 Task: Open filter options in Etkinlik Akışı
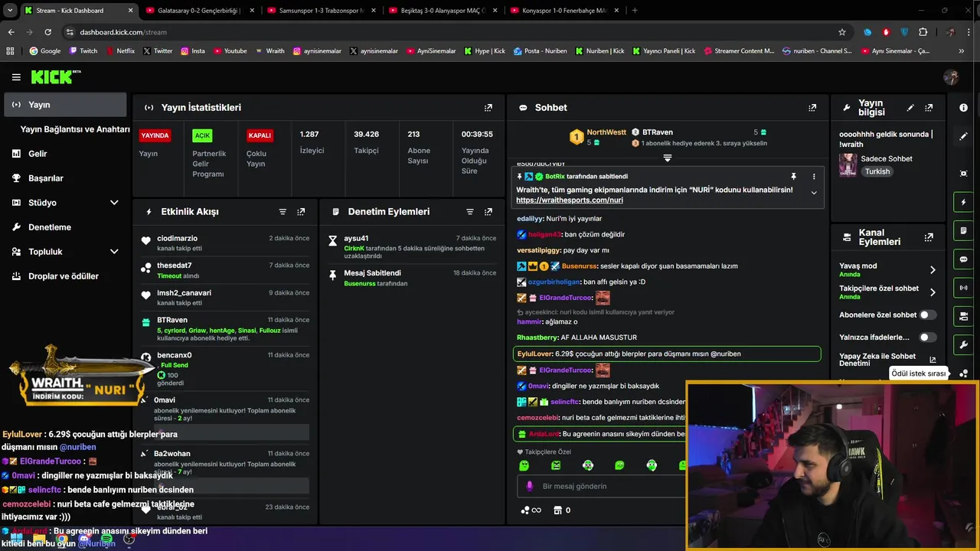click(283, 212)
